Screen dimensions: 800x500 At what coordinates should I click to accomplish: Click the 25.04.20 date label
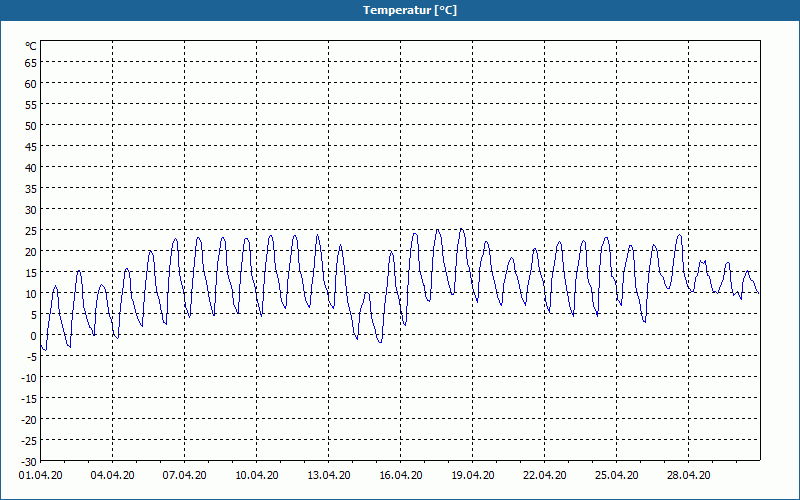(x=616, y=475)
